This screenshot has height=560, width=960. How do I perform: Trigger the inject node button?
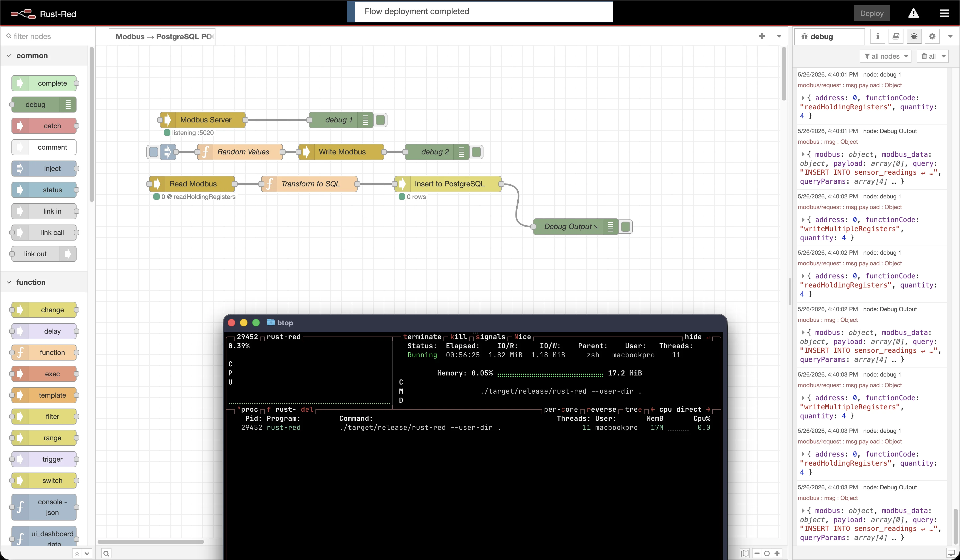[154, 152]
